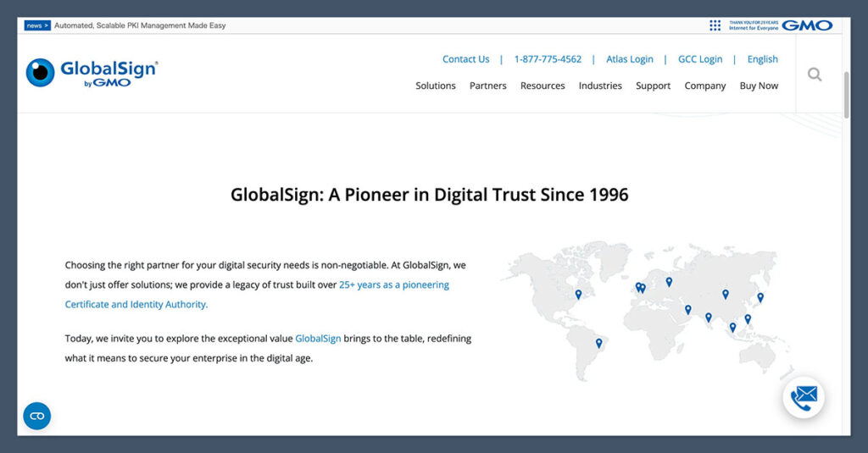Click the 'GlobalSign: A Pioneer in Digital Trust' heading
Screen dimensions: 868x453
430,195
